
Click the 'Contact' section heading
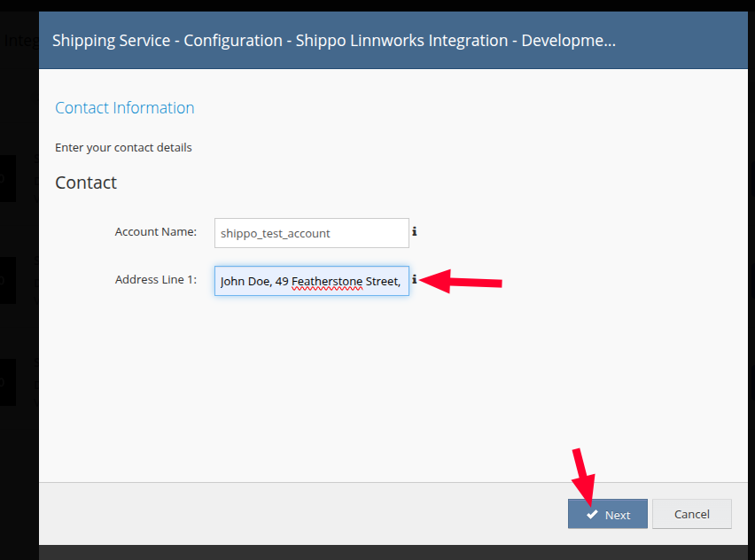point(86,183)
